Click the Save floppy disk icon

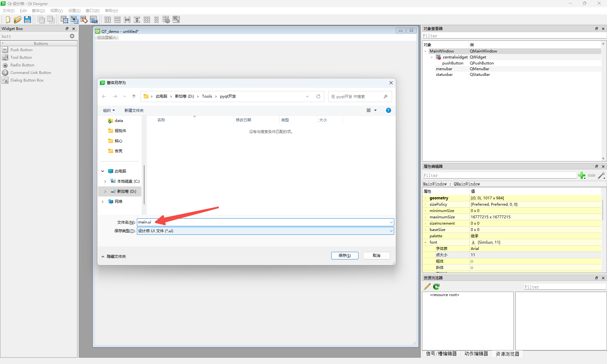point(28,20)
